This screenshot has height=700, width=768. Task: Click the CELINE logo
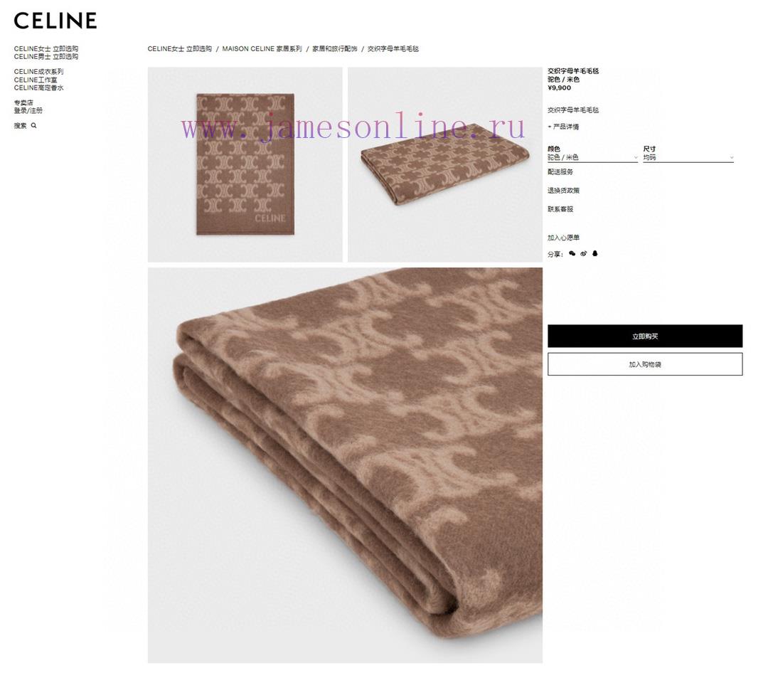pos(55,21)
